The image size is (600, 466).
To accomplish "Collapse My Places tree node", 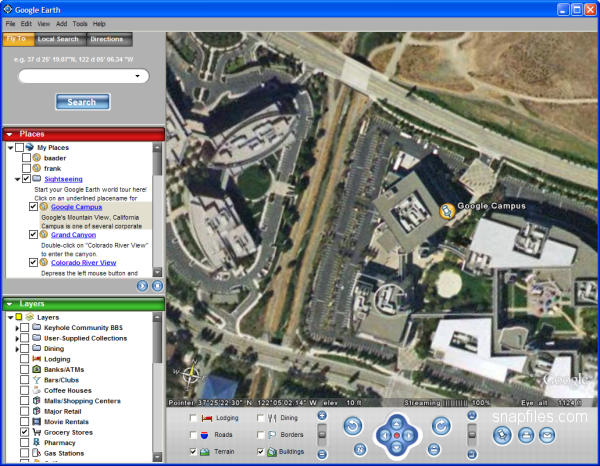I will tap(11, 147).
